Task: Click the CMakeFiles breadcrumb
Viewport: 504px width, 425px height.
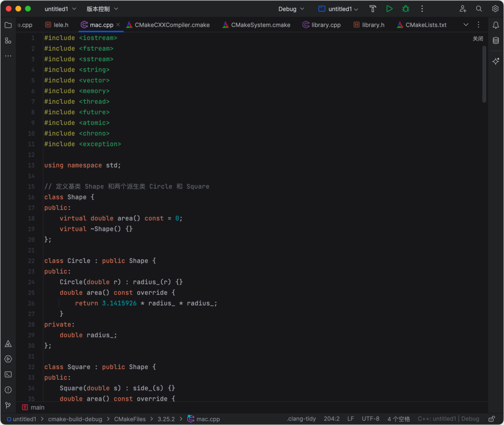Action: (x=130, y=419)
